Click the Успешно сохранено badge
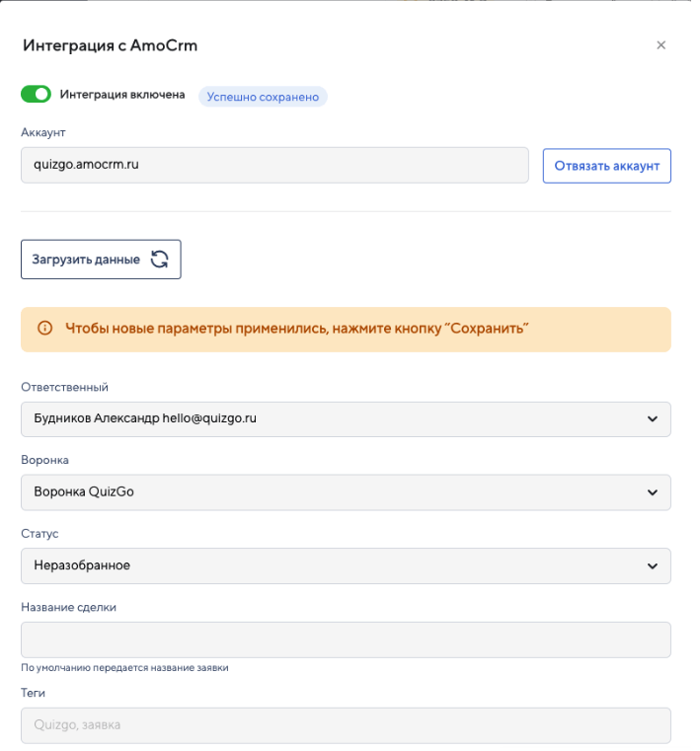This screenshot has width=700, height=751. 263,96
